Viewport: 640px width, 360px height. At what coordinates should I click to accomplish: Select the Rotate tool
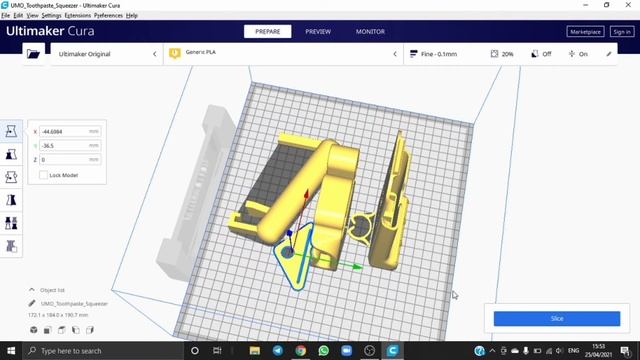[x=11, y=177]
